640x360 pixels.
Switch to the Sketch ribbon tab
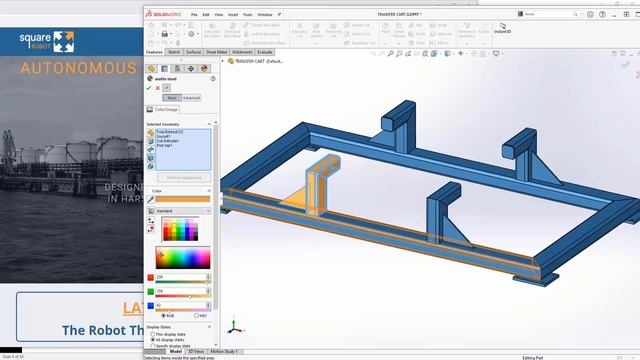tap(174, 52)
